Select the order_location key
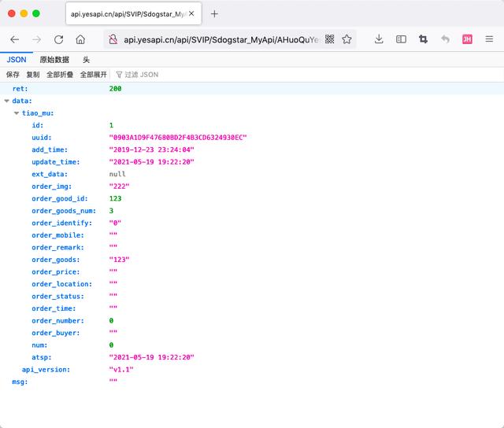This screenshot has width=504, height=428. tap(61, 284)
